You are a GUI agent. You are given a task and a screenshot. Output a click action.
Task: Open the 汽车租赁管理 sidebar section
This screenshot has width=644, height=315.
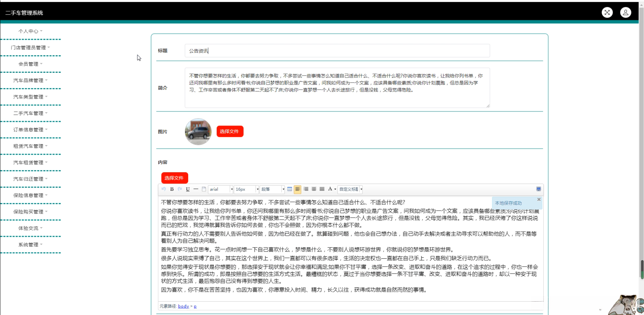(31, 163)
